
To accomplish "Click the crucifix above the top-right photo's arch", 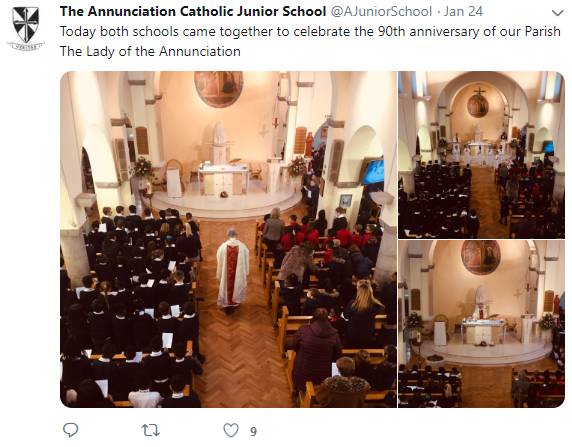I will [480, 91].
